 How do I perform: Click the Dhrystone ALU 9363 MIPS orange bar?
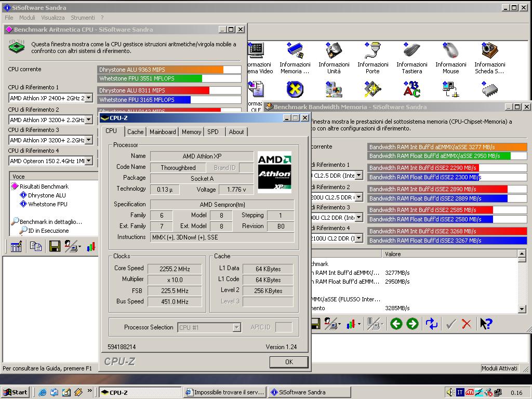click(x=160, y=70)
